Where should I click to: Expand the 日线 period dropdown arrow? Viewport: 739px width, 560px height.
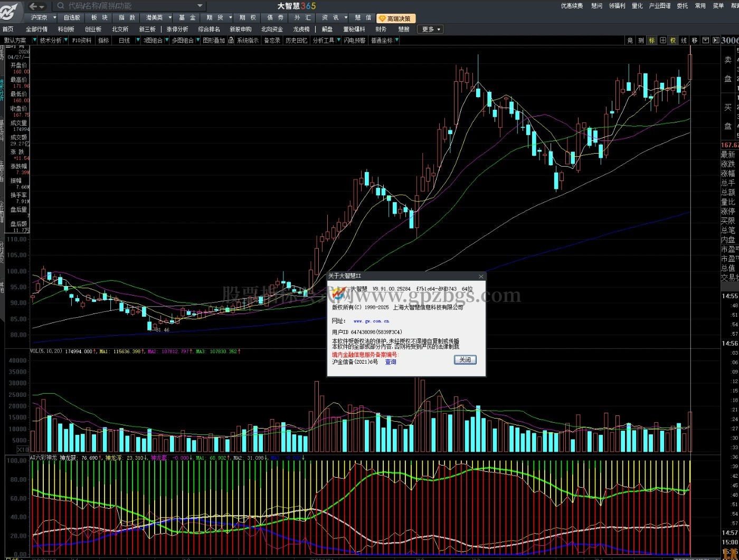pyautogui.click(x=138, y=40)
